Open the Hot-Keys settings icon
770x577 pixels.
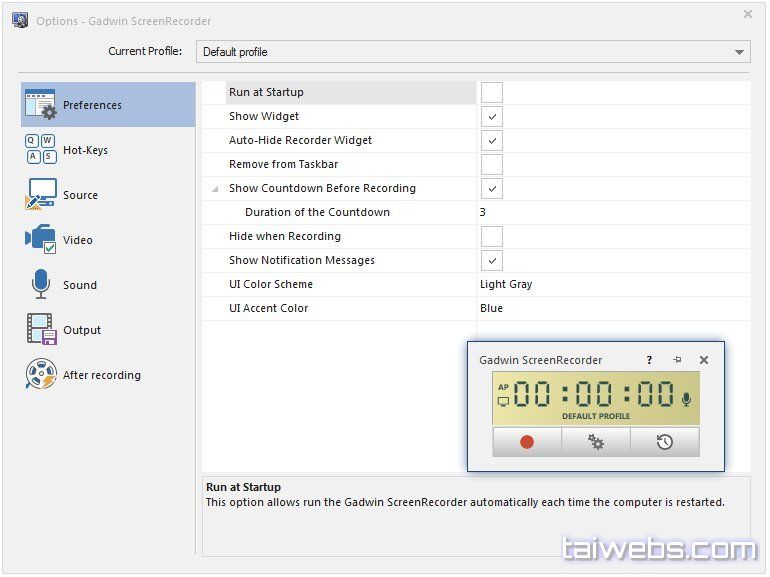pos(41,150)
